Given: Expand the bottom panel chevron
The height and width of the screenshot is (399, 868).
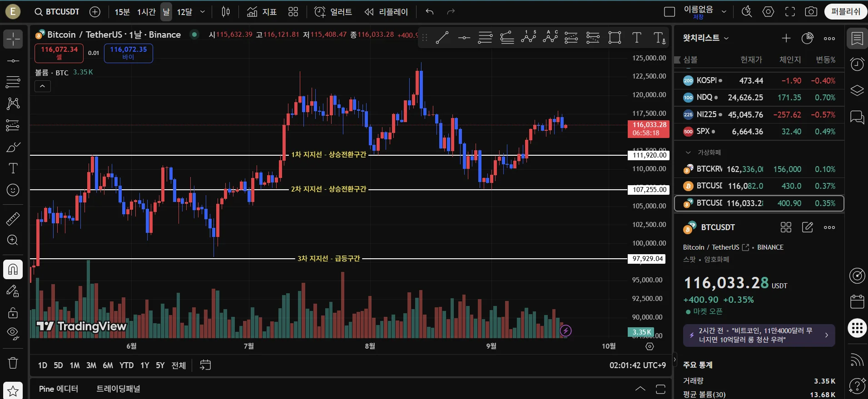Looking at the screenshot, I should coord(640,389).
